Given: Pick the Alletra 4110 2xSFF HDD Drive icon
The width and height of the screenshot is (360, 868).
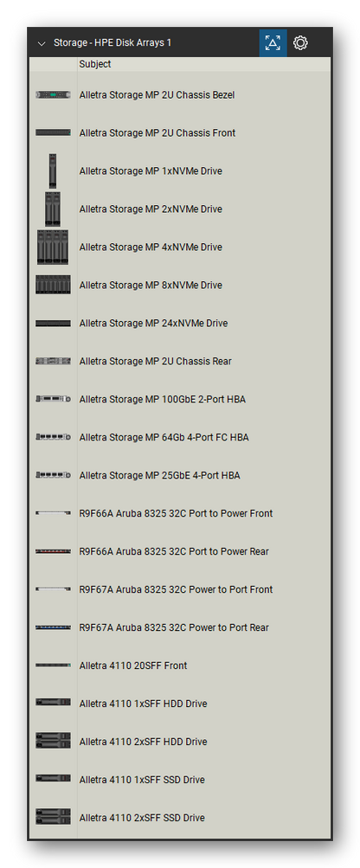Looking at the screenshot, I should coord(53,741).
